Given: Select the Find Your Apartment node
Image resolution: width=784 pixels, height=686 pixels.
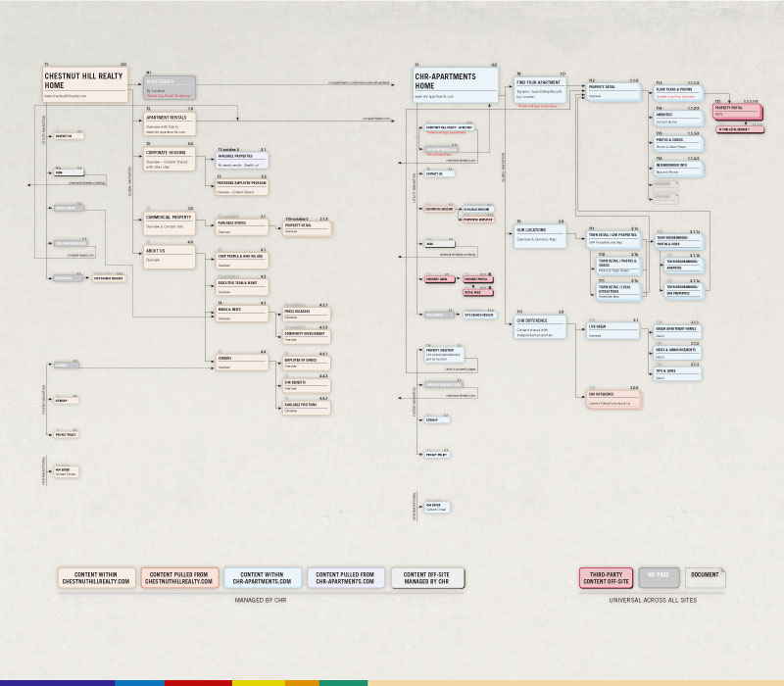Looking at the screenshot, I should pos(541,90).
